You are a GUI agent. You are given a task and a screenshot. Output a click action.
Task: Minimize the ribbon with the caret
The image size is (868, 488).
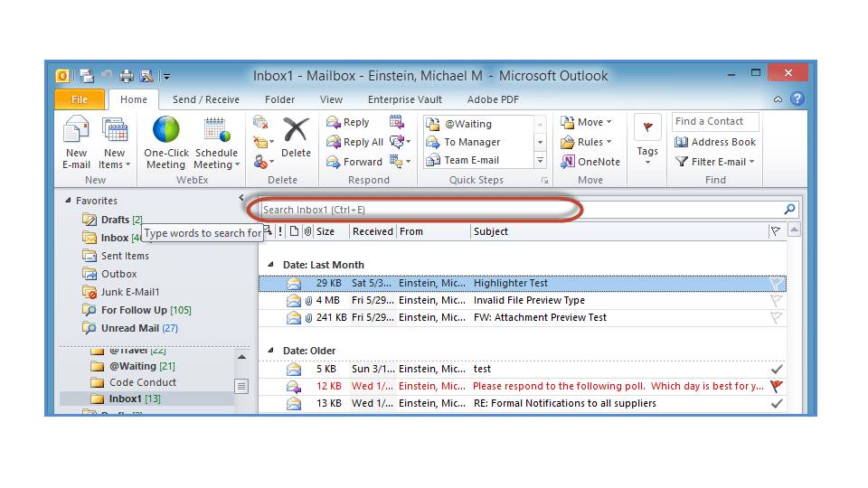pos(778,99)
